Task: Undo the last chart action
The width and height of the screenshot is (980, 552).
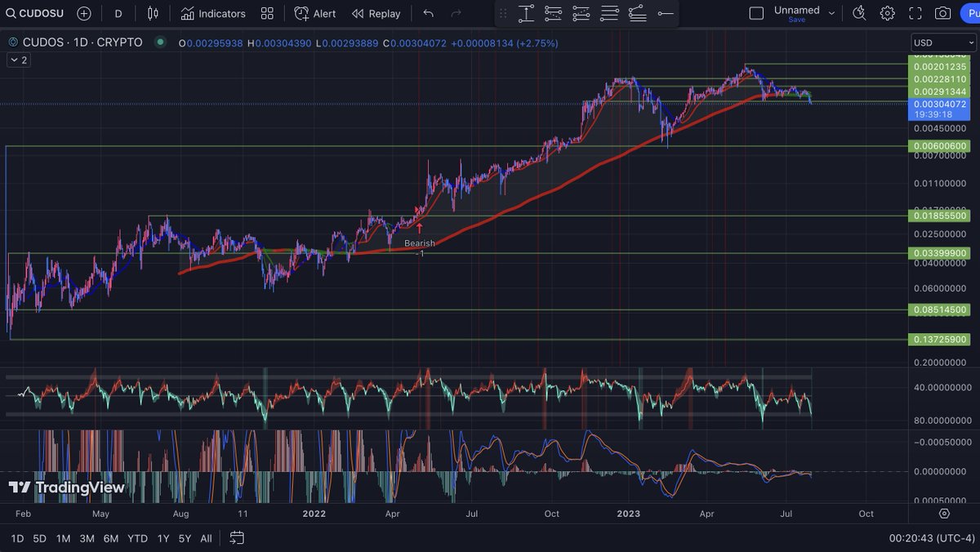Action: [428, 13]
